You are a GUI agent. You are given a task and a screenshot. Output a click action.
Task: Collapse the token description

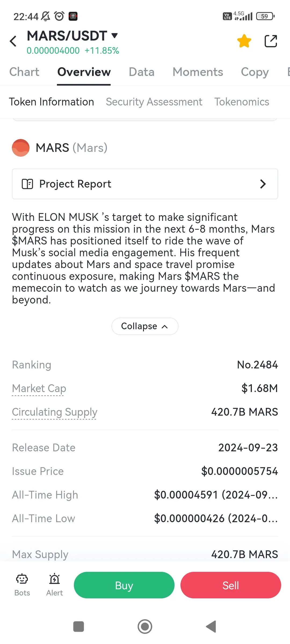(145, 326)
